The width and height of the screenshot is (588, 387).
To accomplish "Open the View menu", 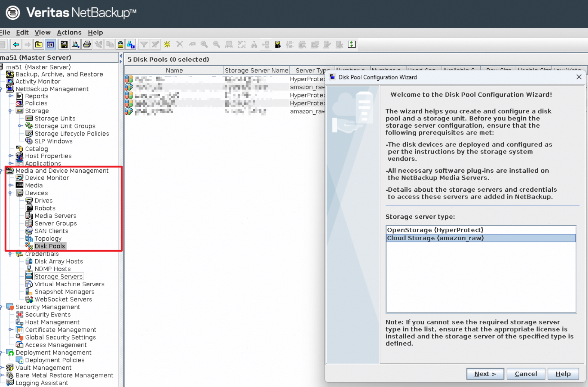I will click(42, 32).
